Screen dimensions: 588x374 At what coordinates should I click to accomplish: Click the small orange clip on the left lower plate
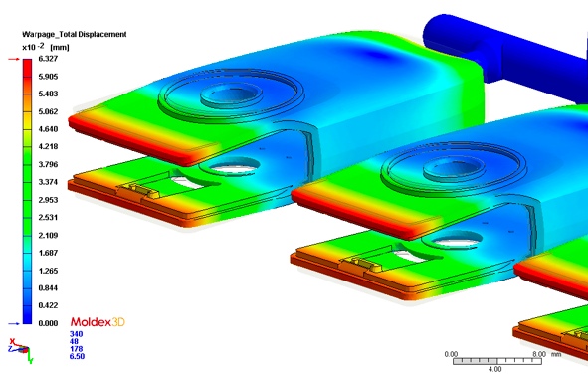click(143, 191)
